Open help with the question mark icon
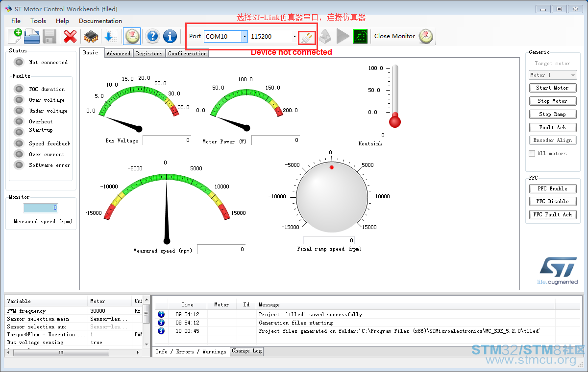This screenshot has width=588, height=372. (153, 36)
